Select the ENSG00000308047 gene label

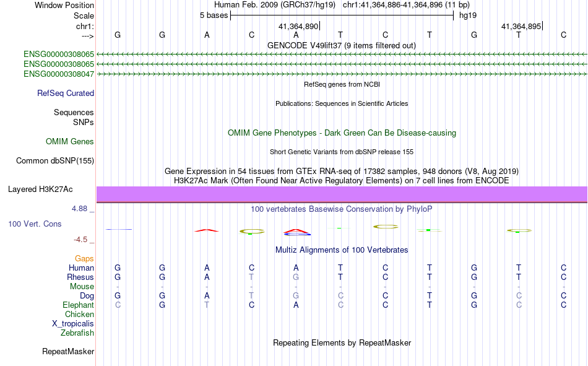pos(59,74)
